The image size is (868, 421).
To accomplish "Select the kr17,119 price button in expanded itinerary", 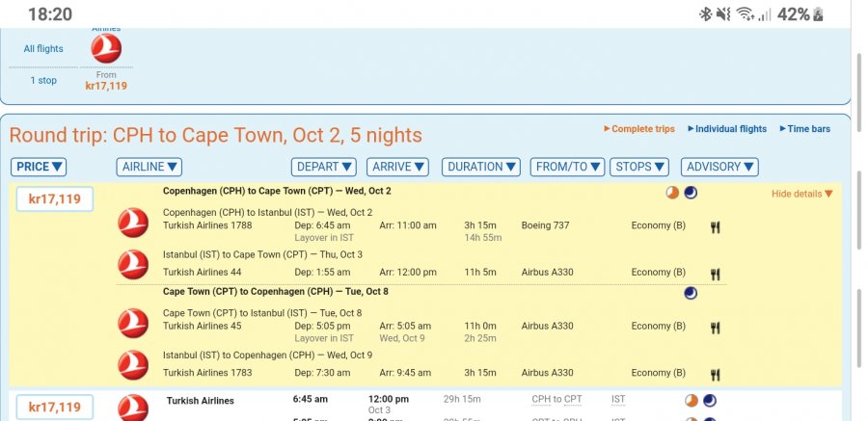I will (54, 200).
